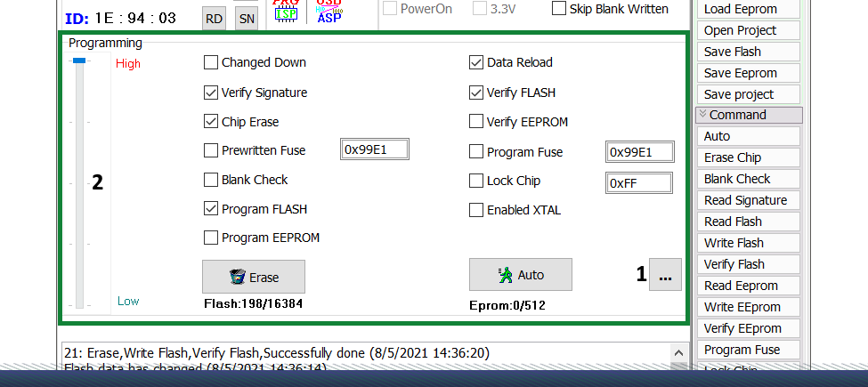Click the Auto button with running man
This screenshot has height=387, width=868.
click(x=520, y=275)
